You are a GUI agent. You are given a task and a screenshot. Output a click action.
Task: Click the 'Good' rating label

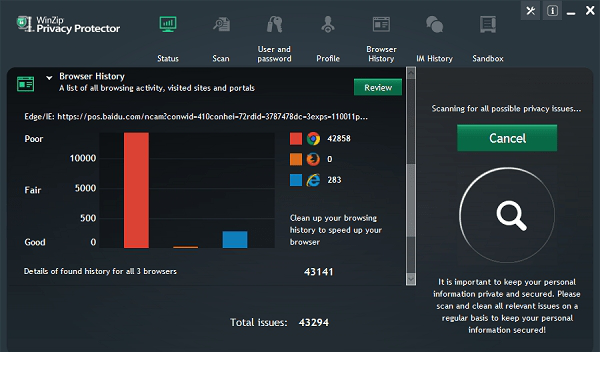(x=35, y=242)
